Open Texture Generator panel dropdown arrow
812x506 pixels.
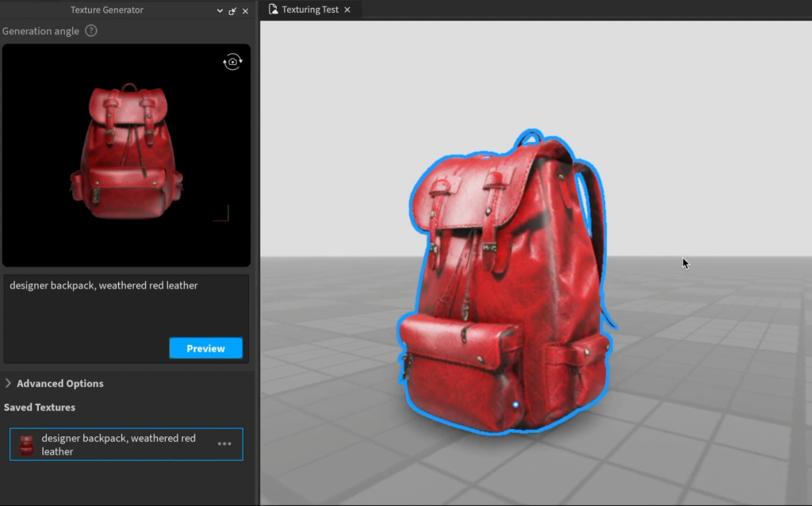click(220, 10)
